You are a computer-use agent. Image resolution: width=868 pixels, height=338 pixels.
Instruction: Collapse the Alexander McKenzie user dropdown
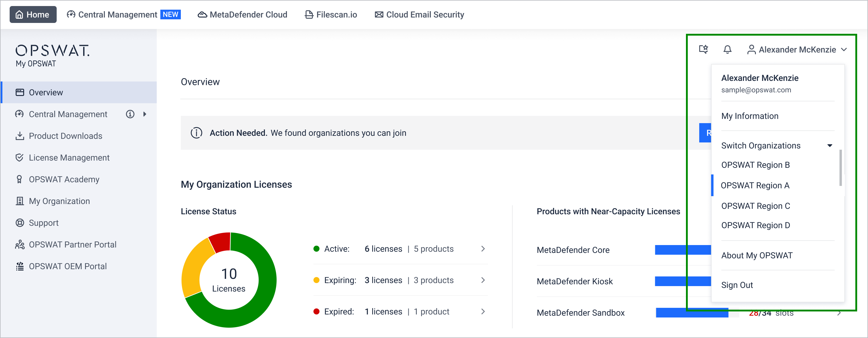point(797,49)
